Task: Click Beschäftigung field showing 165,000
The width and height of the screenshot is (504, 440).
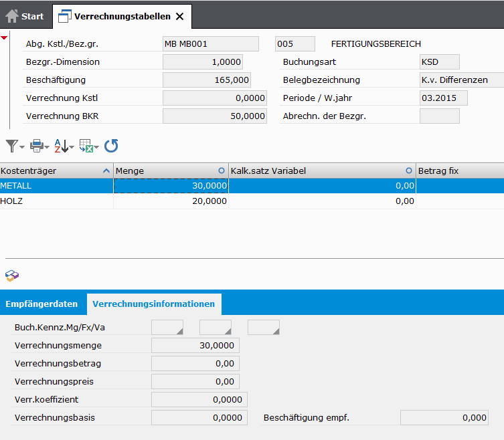Action: pyautogui.click(x=207, y=80)
